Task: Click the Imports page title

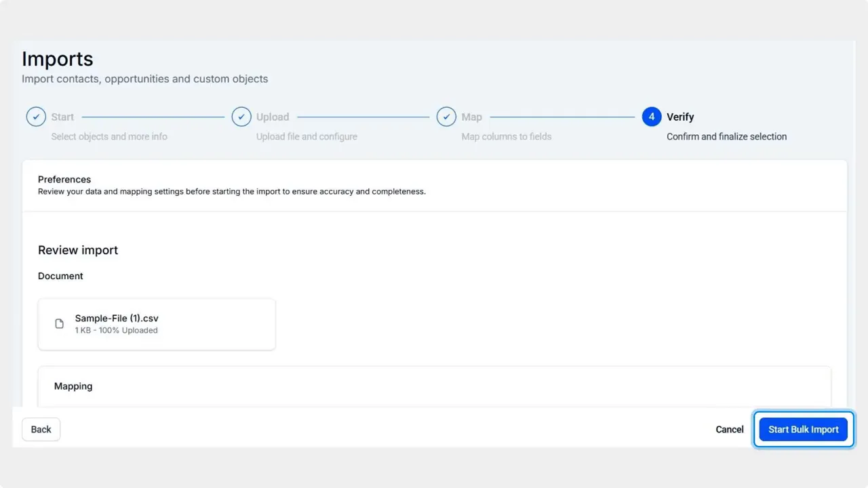Action: [x=57, y=59]
